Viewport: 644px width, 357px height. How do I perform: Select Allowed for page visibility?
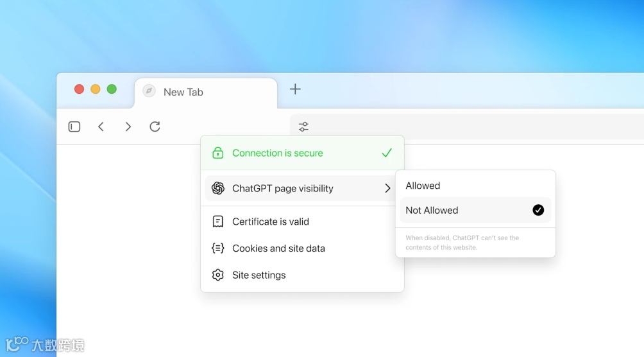(x=475, y=186)
